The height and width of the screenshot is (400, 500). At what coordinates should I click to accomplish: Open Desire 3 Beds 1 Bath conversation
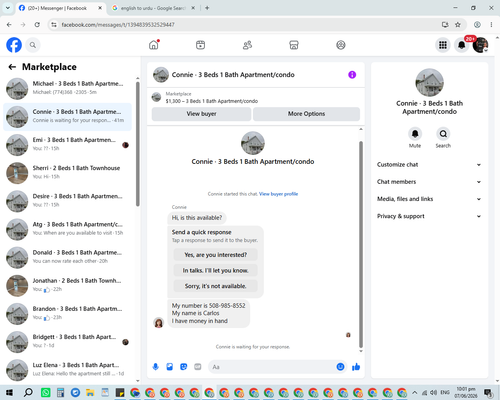[x=68, y=201]
